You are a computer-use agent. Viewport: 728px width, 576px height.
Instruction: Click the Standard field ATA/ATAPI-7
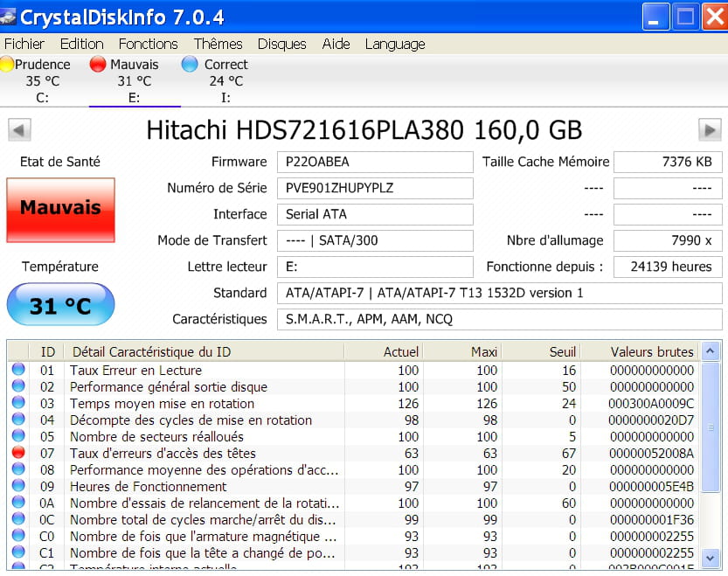point(500,293)
